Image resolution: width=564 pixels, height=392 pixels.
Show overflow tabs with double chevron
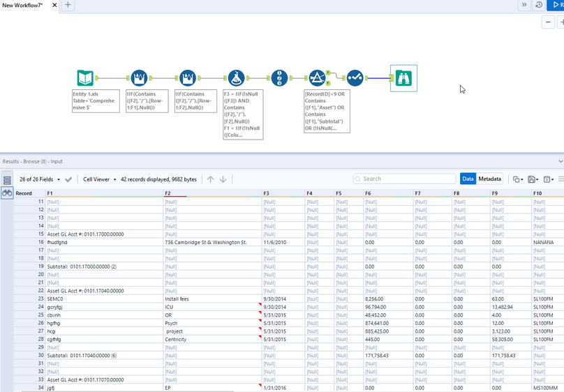pyautogui.click(x=524, y=5)
